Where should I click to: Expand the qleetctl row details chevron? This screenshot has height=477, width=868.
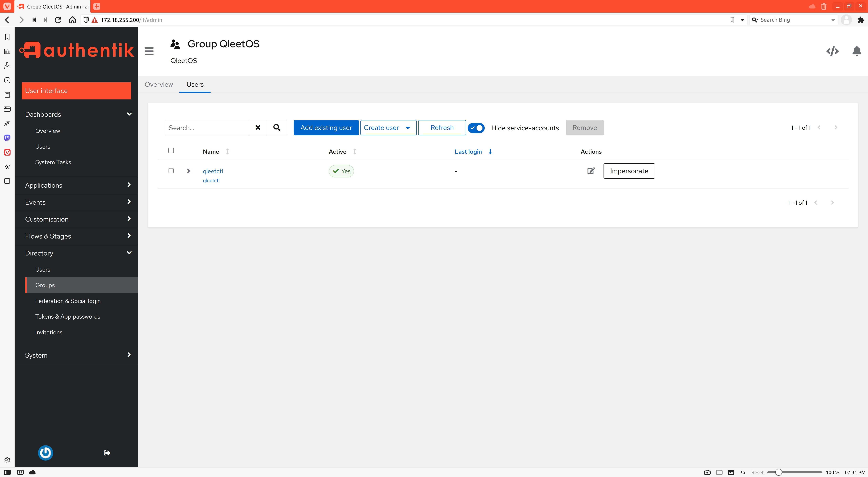click(189, 171)
